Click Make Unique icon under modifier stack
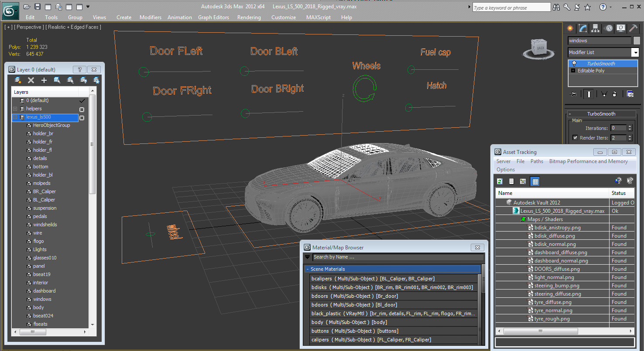The height and width of the screenshot is (351, 644). click(604, 94)
